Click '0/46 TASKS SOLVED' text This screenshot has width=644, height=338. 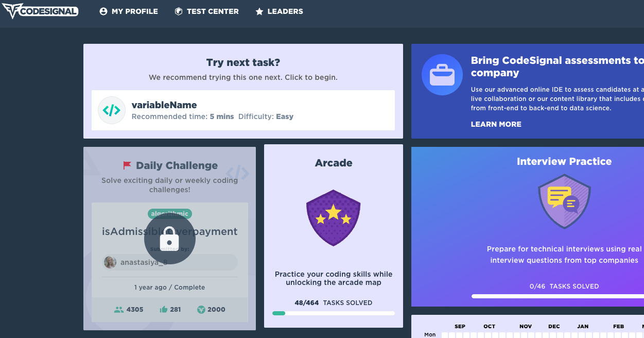564,286
